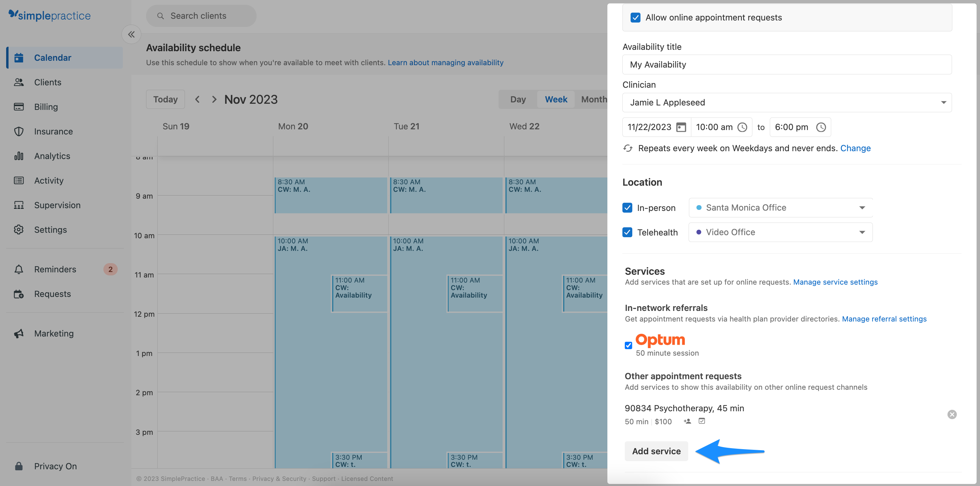This screenshot has width=980, height=486.
Task: Uncheck the Telehealth location option
Action: click(627, 232)
